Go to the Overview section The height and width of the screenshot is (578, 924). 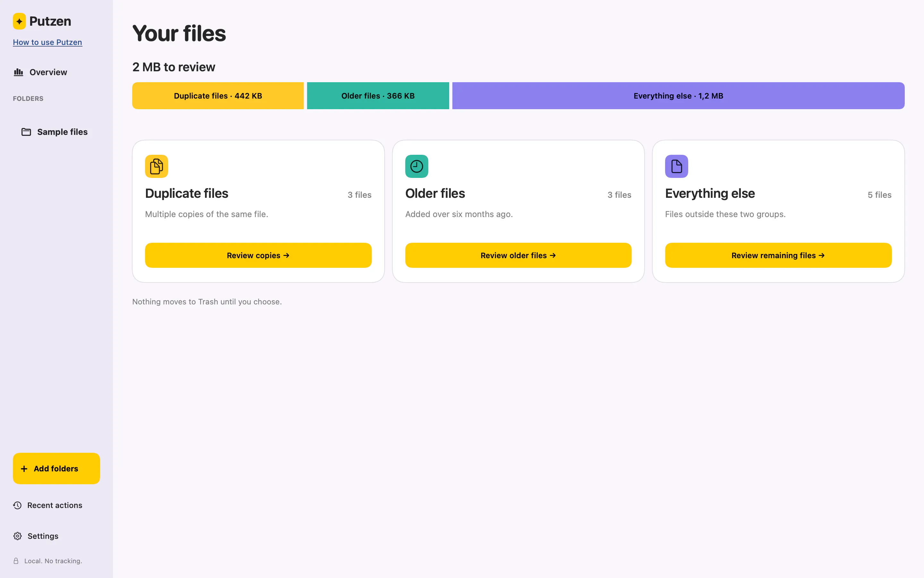(x=48, y=72)
